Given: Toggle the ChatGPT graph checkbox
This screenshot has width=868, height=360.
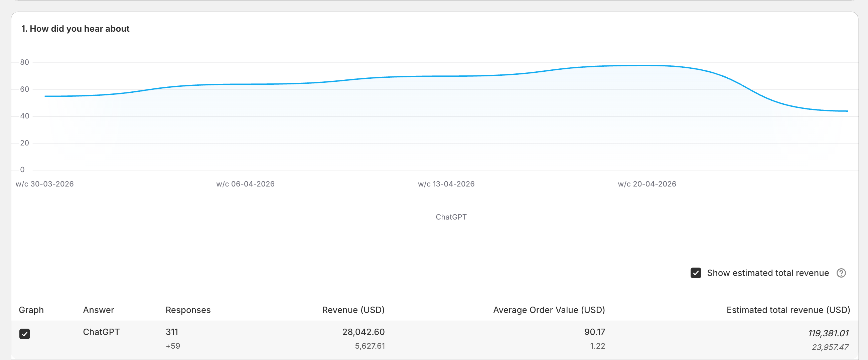Looking at the screenshot, I should click(x=25, y=334).
